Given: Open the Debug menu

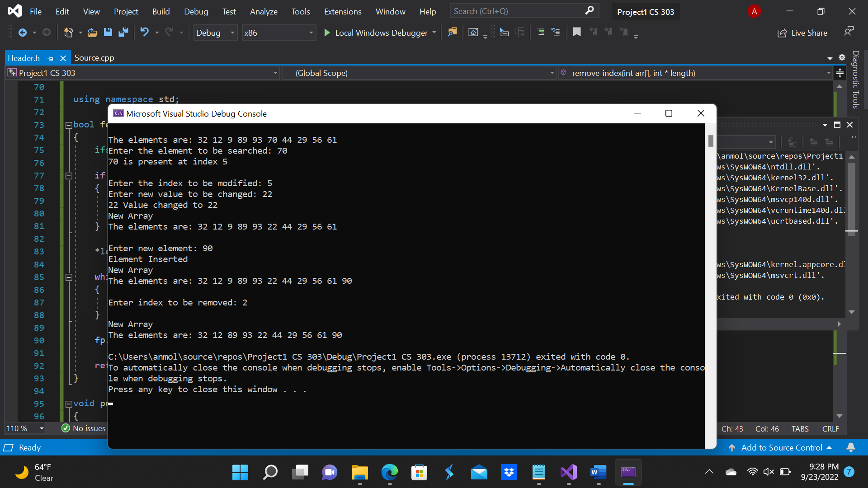Looking at the screenshot, I should click(195, 11).
